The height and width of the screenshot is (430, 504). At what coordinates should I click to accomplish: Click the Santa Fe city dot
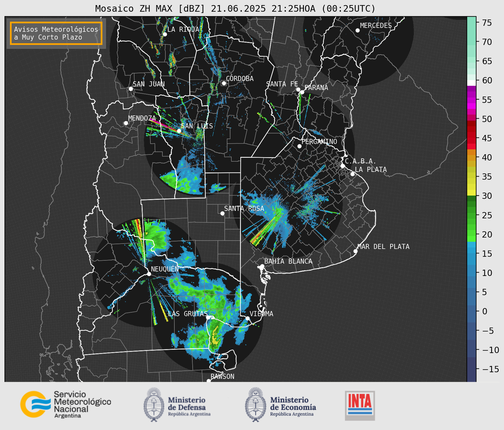pyautogui.click(x=298, y=89)
